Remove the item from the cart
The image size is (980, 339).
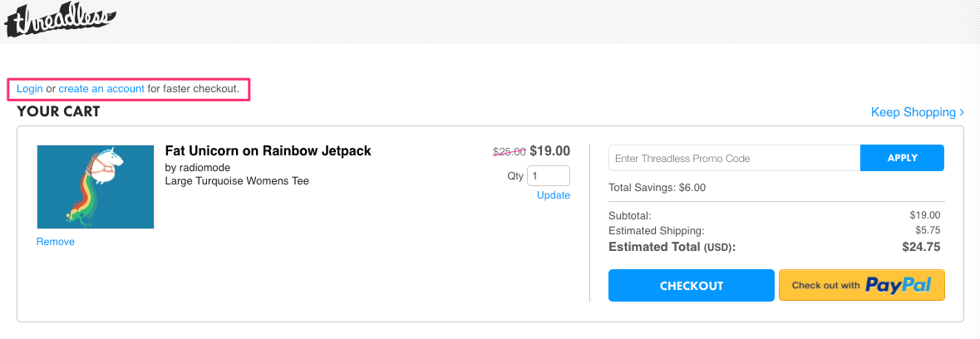tap(56, 242)
